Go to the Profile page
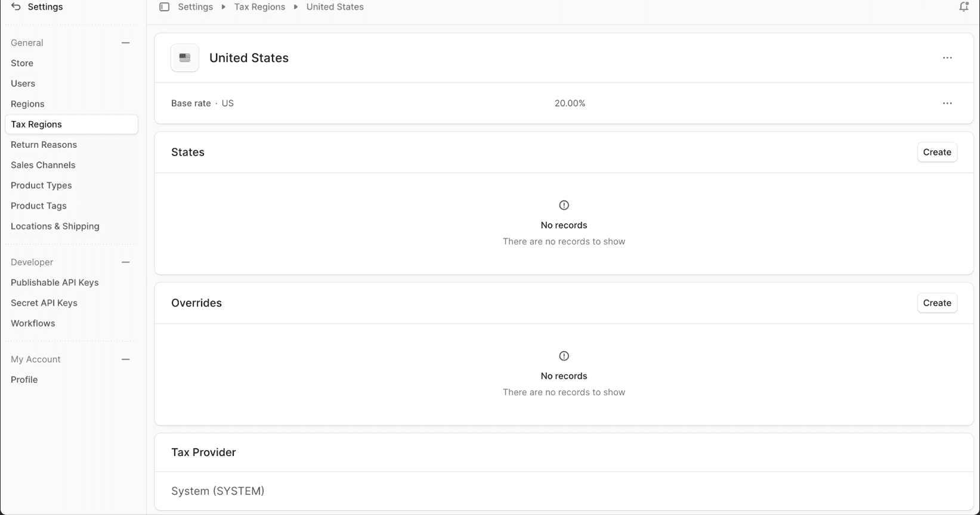980x515 pixels. 24,379
